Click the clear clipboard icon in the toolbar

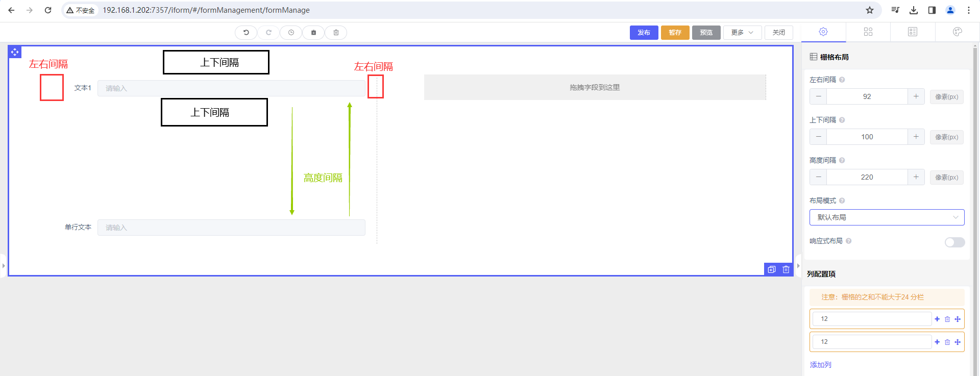(313, 33)
